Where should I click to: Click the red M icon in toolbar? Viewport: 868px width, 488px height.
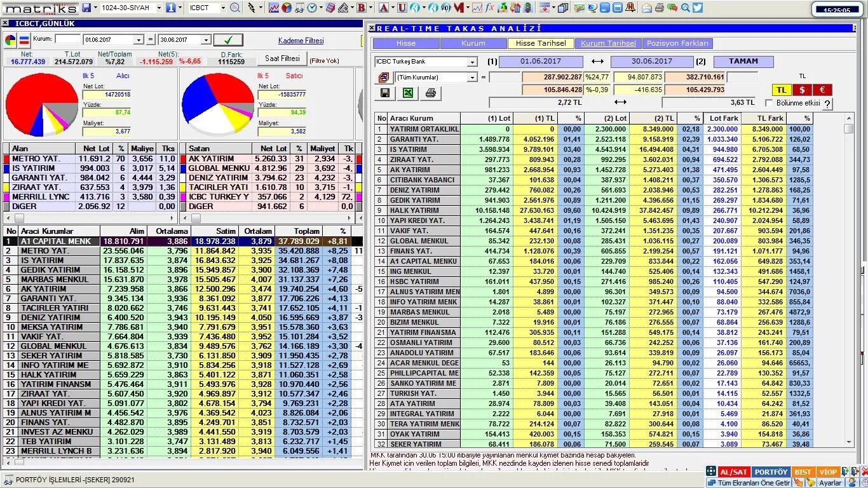tap(459, 8)
